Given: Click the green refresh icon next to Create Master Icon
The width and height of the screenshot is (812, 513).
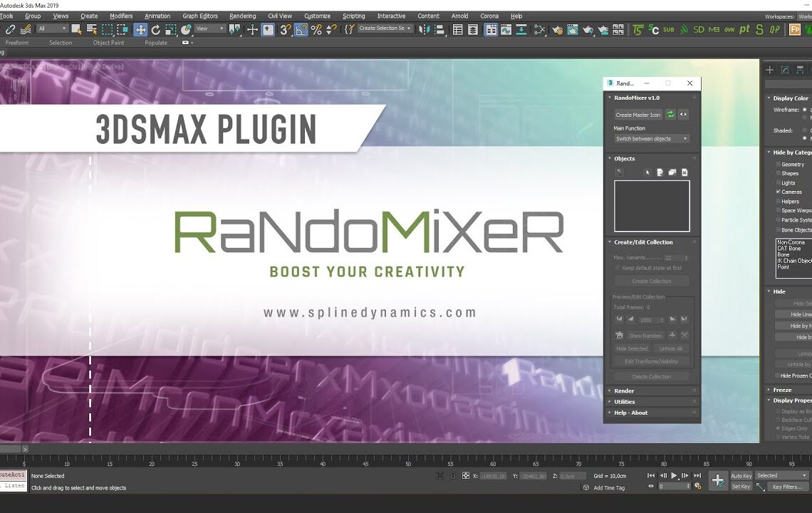Looking at the screenshot, I should pyautogui.click(x=670, y=114).
